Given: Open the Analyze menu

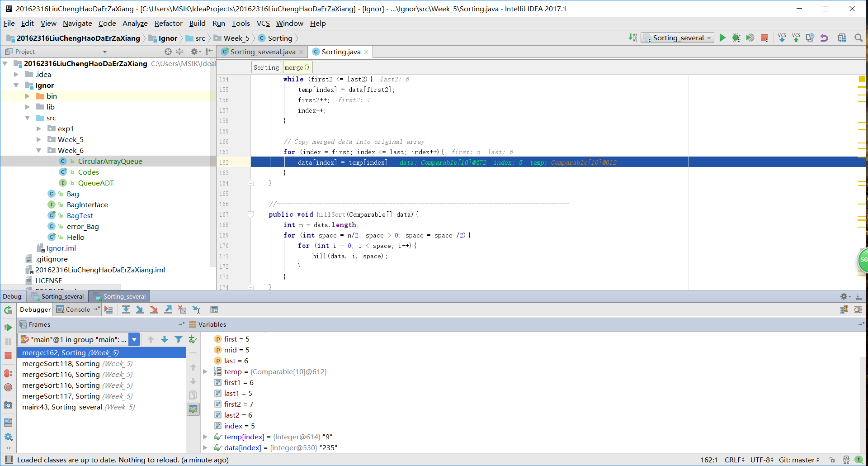Looking at the screenshot, I should (135, 23).
